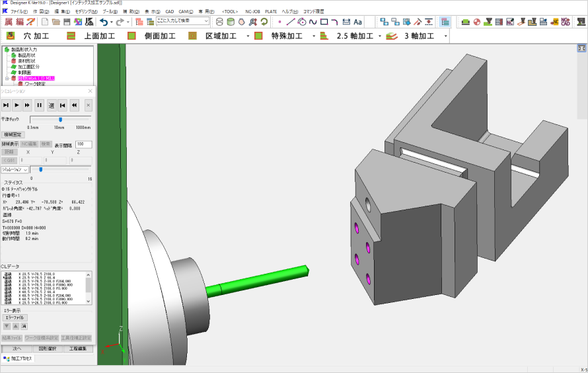Click the 穴加工 hole machining button
This screenshot has width=588, height=373.
[x=28, y=36]
